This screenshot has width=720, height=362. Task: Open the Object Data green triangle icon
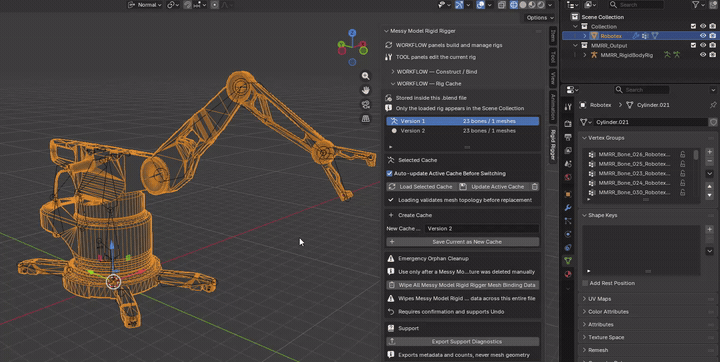pos(568,260)
